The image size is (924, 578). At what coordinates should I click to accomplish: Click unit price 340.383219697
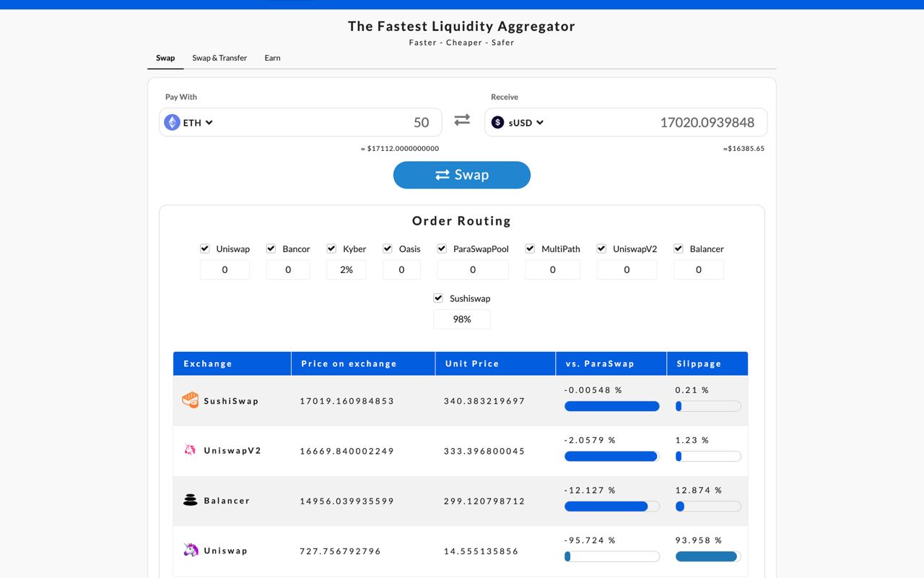click(x=484, y=401)
